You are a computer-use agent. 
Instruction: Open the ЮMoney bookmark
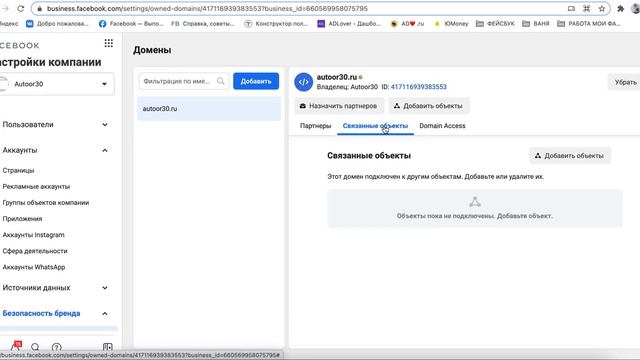coord(451,24)
